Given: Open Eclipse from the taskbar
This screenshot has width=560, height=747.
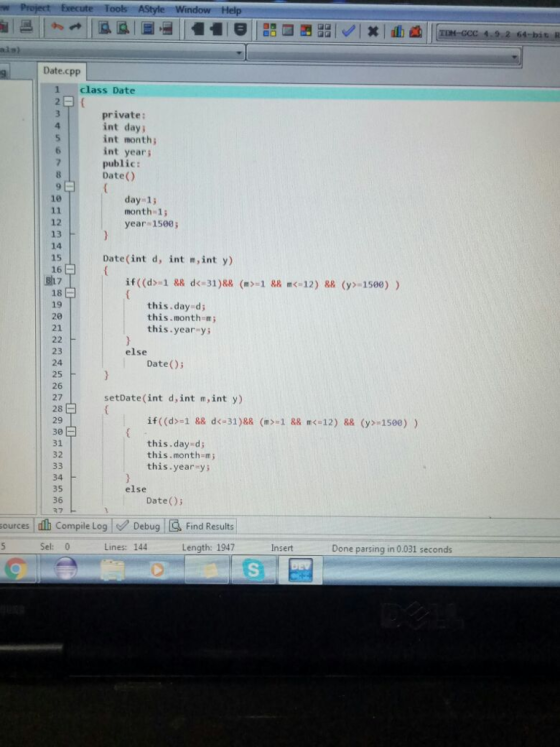Looking at the screenshot, I should 66,569.
